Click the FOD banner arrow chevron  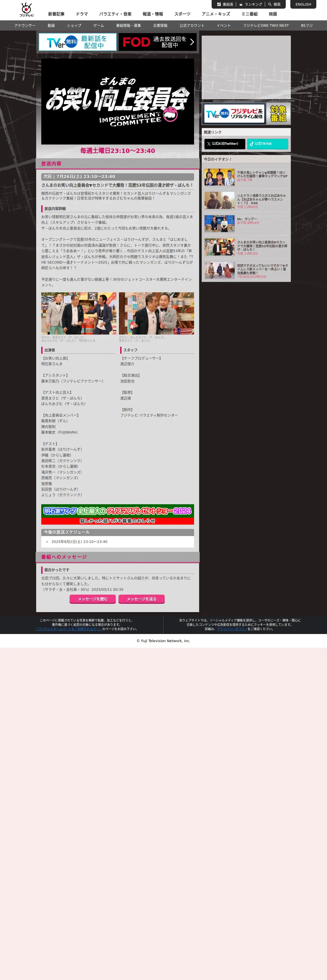click(x=192, y=42)
